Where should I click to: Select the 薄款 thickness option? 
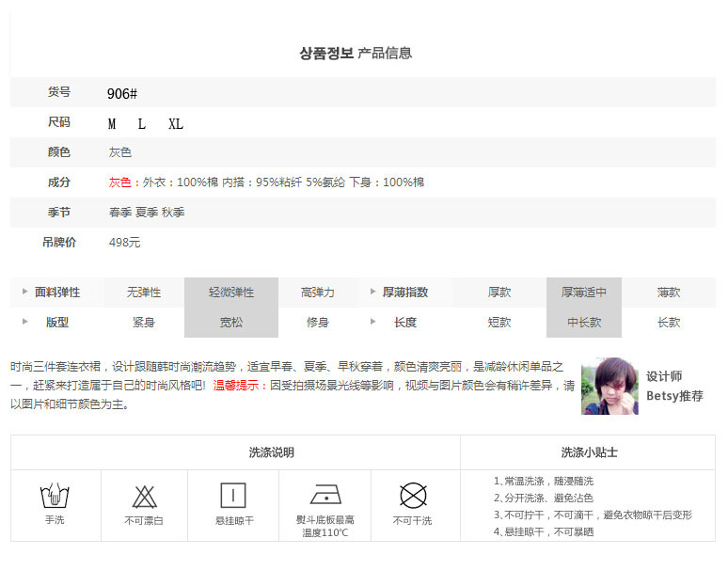click(669, 293)
